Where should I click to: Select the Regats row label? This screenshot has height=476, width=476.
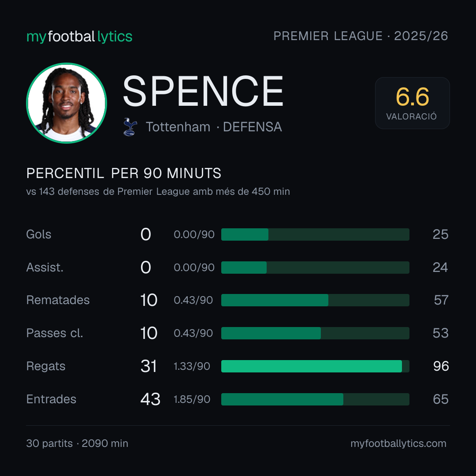(46, 366)
